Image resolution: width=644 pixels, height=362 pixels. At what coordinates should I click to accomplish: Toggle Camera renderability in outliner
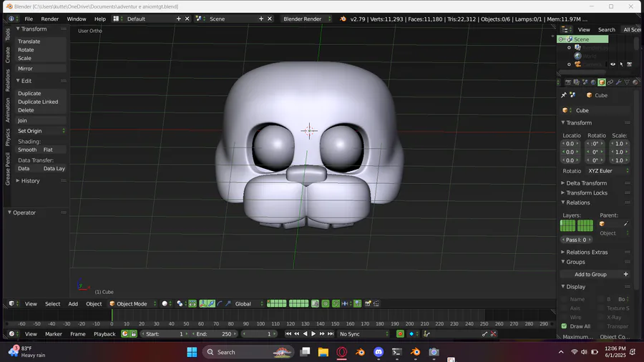click(x=629, y=64)
